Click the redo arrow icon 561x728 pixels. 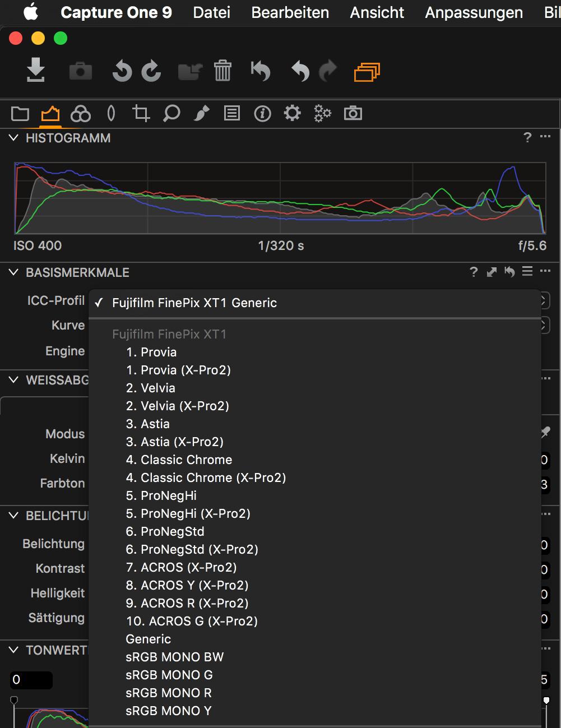[328, 71]
